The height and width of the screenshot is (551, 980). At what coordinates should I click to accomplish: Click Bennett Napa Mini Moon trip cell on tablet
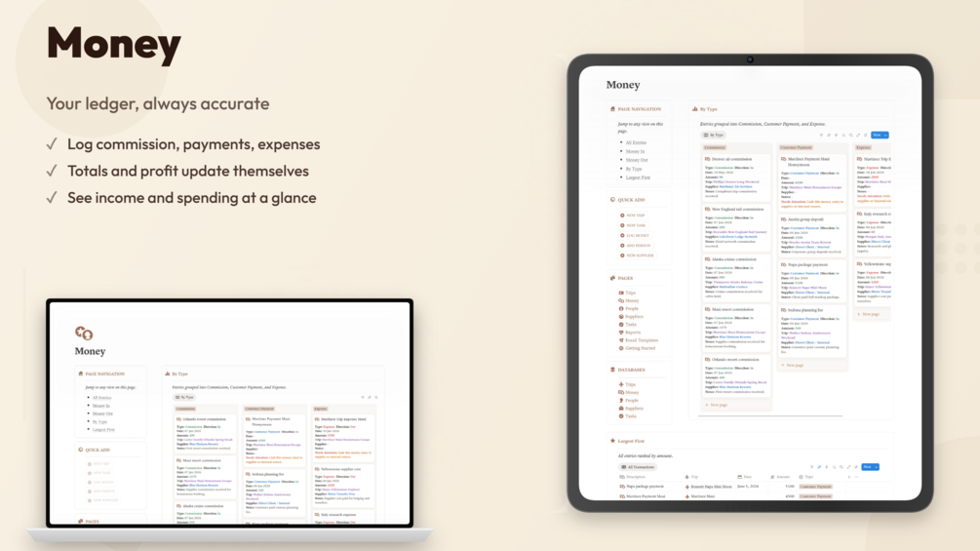click(x=708, y=486)
